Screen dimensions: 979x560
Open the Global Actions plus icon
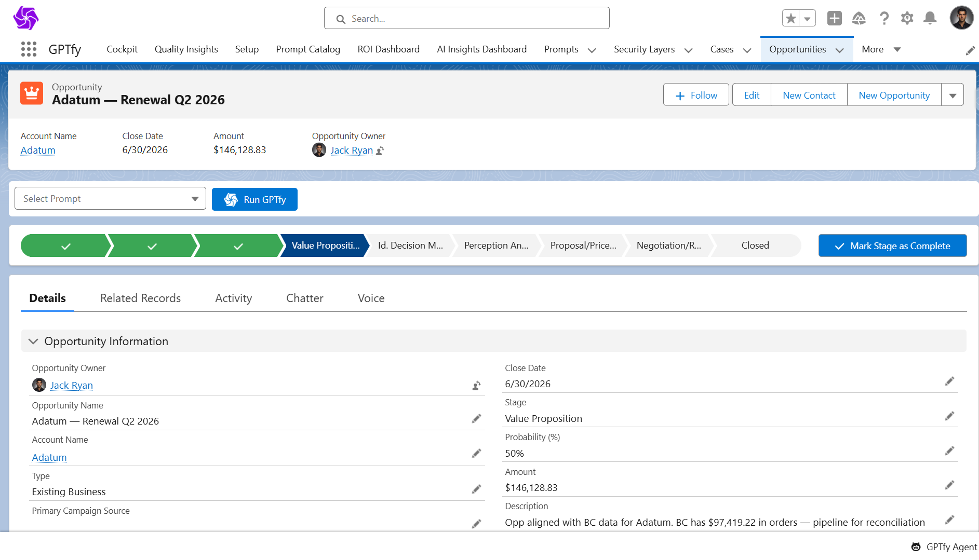(x=835, y=19)
